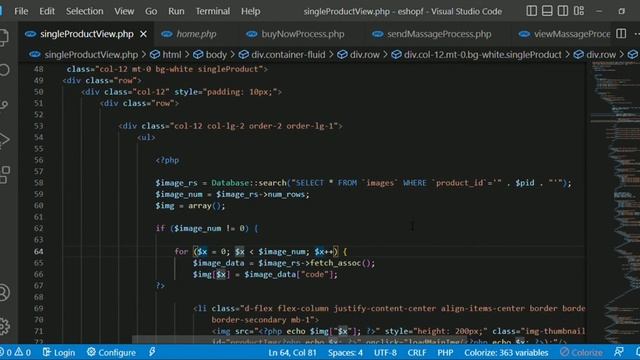Open the File menu

(21, 11)
